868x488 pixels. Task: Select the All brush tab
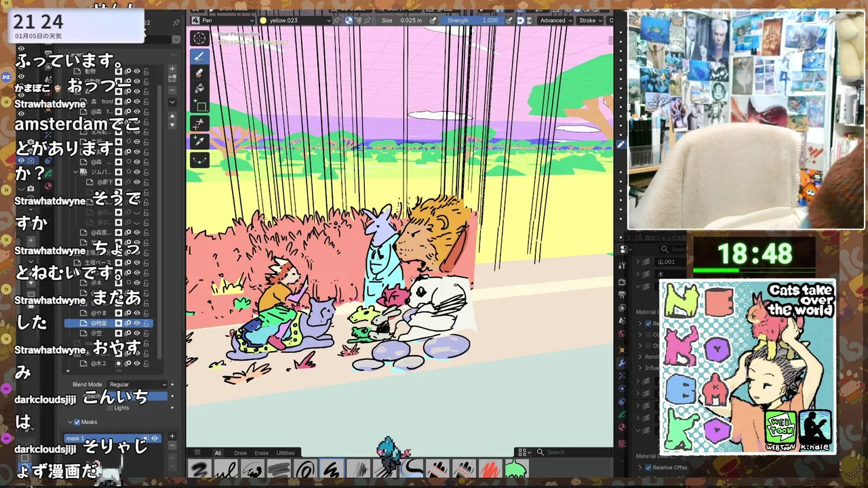click(218, 453)
